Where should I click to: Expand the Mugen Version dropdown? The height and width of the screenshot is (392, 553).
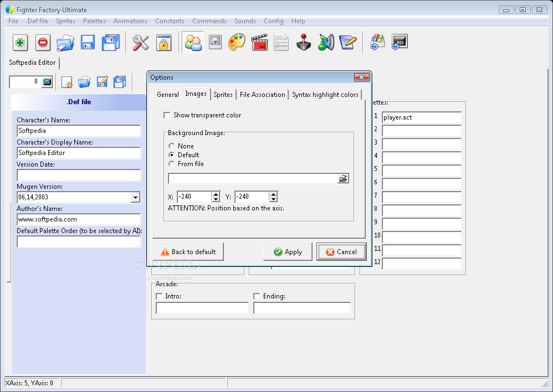pos(135,198)
